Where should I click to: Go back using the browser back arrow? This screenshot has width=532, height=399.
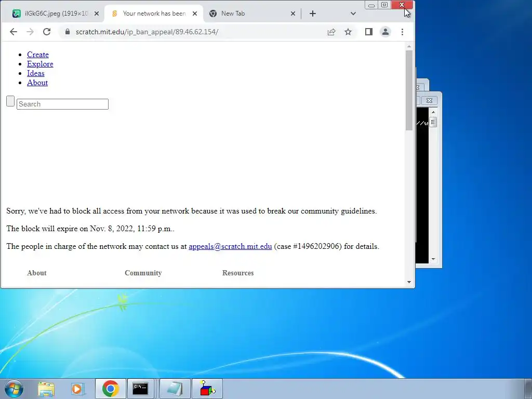tap(13, 32)
